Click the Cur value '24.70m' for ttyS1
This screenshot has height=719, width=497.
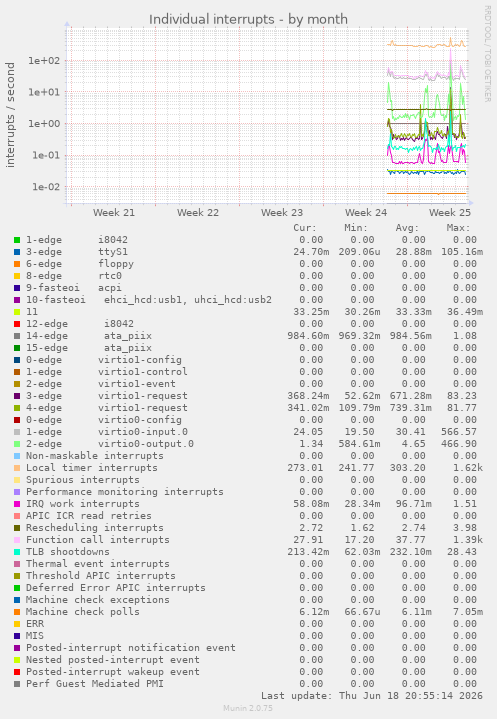click(x=311, y=252)
